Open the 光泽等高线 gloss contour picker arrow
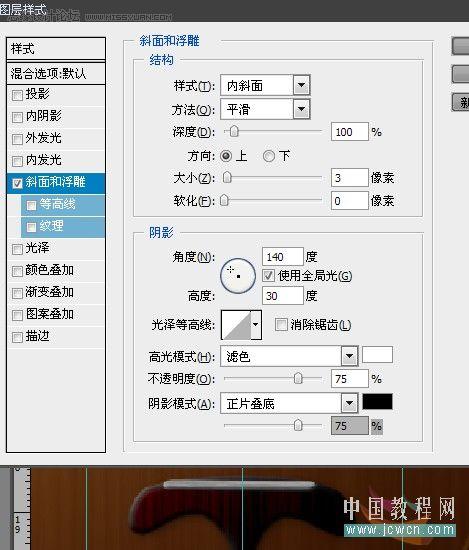 pos(256,325)
